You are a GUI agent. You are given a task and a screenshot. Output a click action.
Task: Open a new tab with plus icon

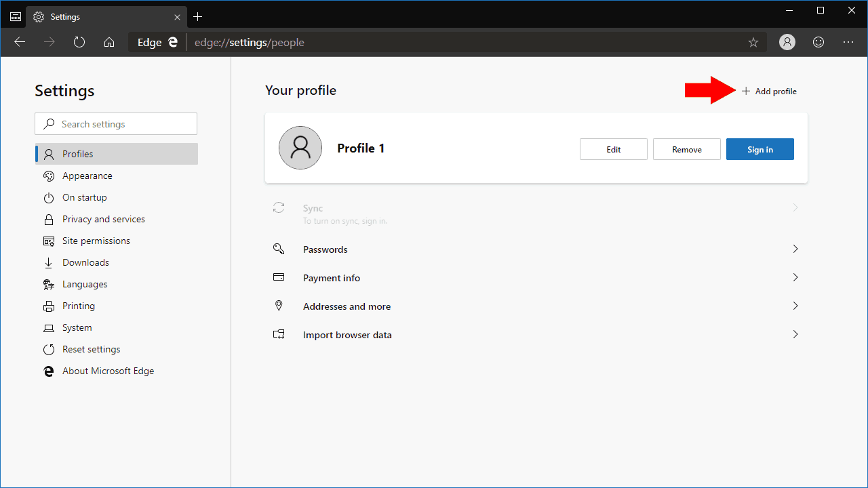click(197, 16)
